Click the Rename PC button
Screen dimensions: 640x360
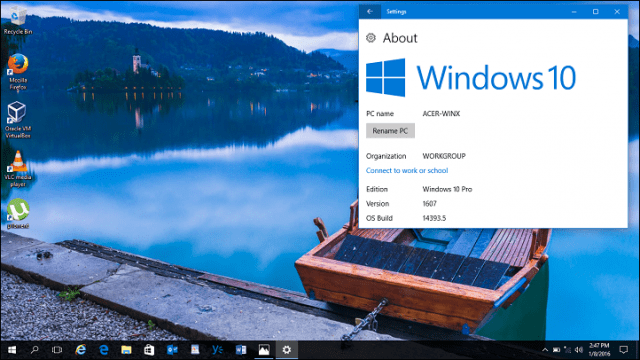coord(390,131)
